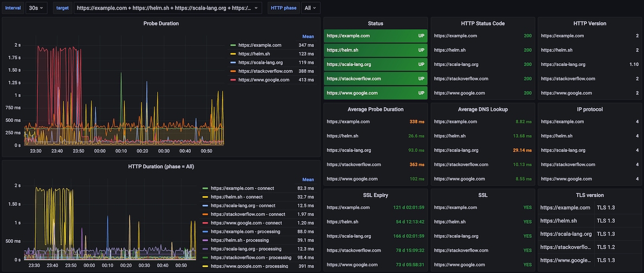Click the example.com color swatch in Probe Duration legend

click(x=233, y=45)
